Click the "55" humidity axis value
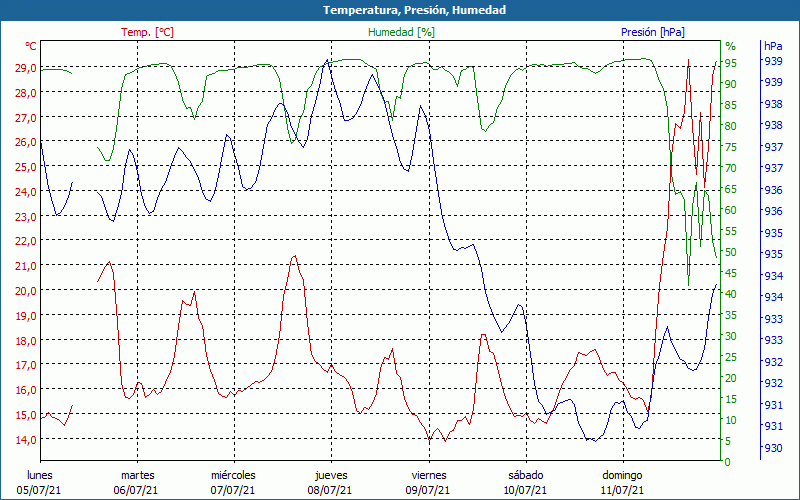Viewport: 800px width, 500px height. (x=731, y=231)
